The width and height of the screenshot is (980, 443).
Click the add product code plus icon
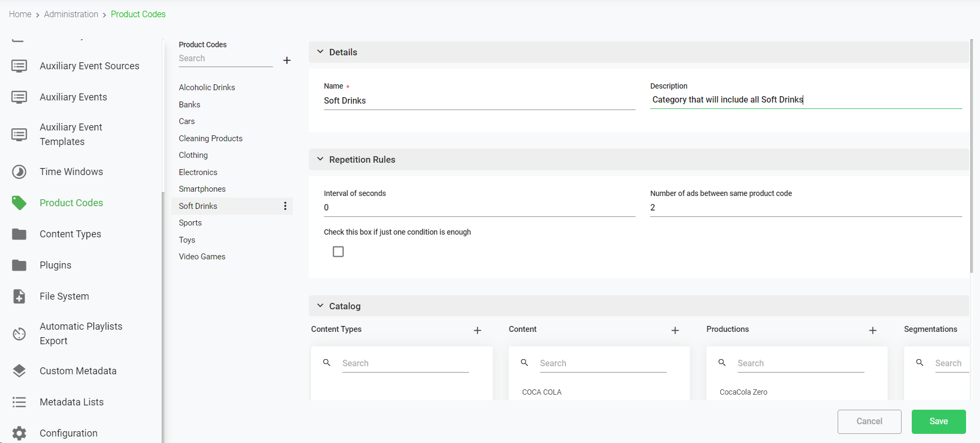[x=287, y=60]
